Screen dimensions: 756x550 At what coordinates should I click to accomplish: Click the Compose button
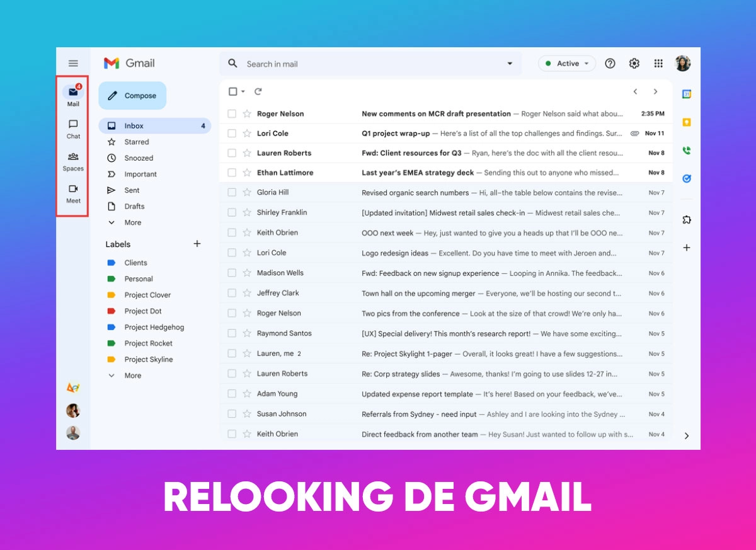(x=132, y=96)
